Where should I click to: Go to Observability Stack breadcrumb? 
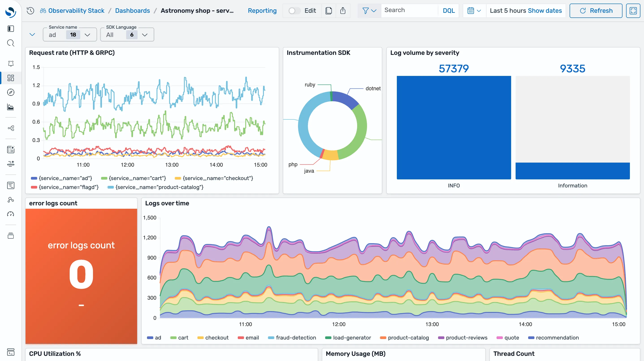click(72, 11)
